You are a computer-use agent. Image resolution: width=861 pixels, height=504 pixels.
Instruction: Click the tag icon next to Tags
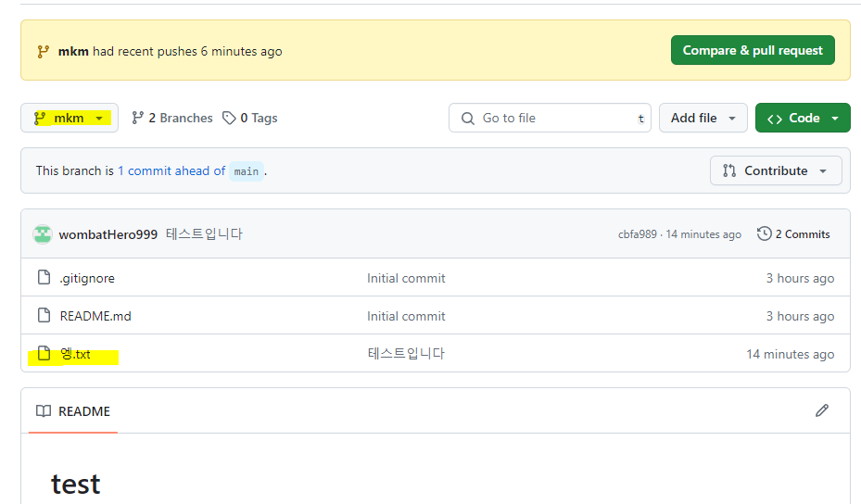point(229,118)
